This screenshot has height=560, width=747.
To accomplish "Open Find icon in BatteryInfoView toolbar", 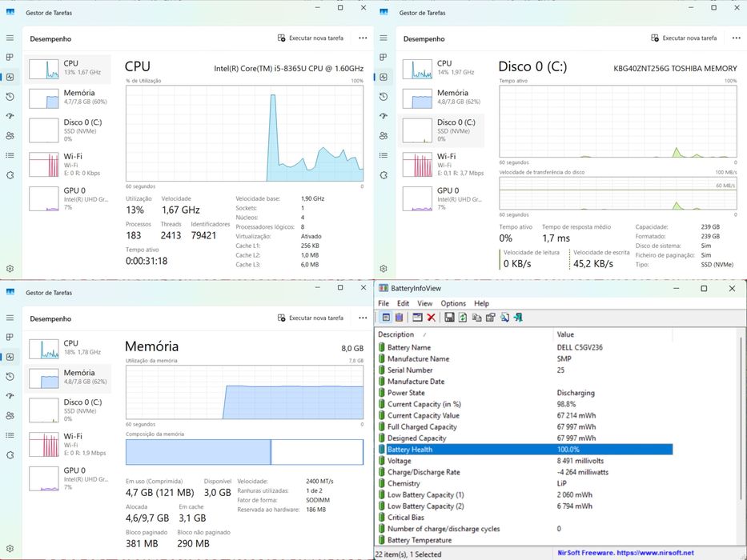I will click(x=504, y=318).
